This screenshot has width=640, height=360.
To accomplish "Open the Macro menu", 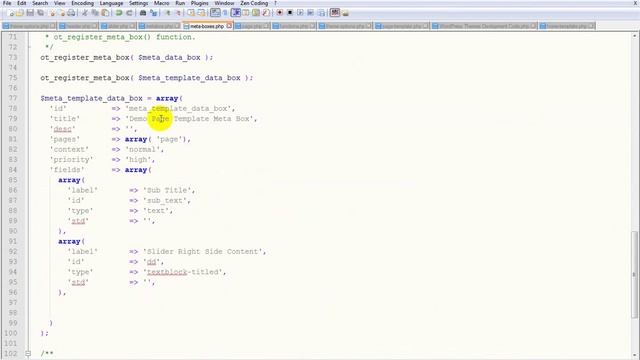I will click(x=162, y=3).
